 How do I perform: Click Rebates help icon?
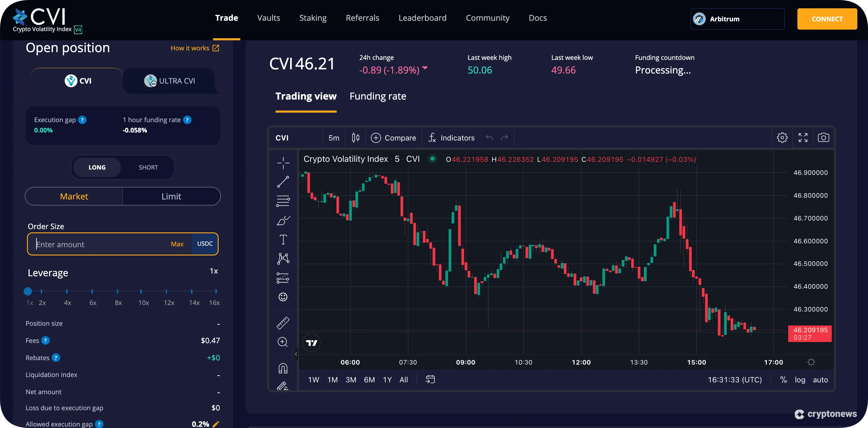click(x=56, y=358)
